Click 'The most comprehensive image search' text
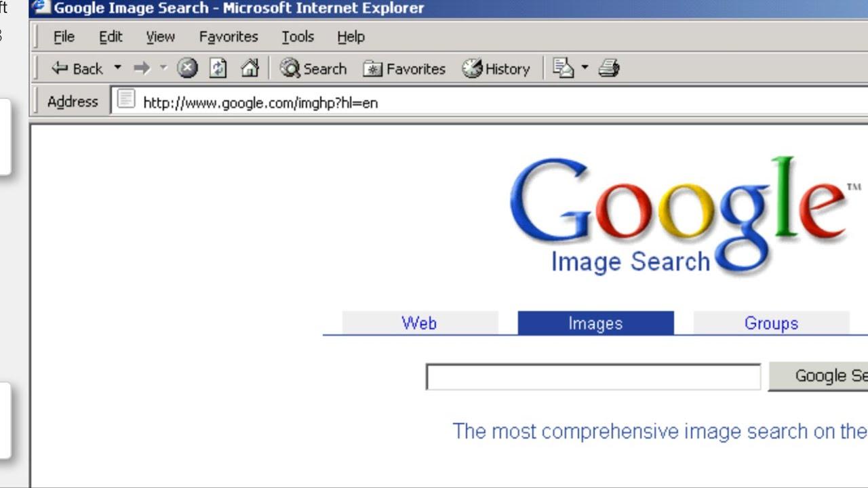868x488 pixels. coord(660,431)
